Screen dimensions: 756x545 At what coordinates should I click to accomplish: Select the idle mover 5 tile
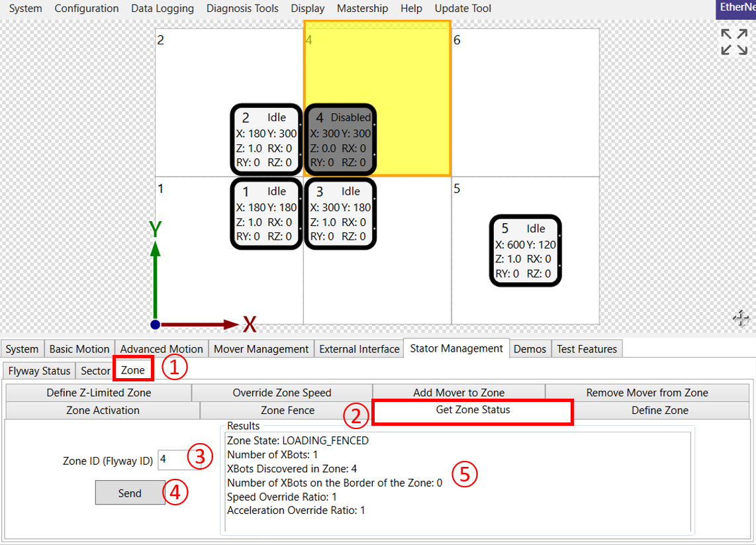pyautogui.click(x=526, y=250)
